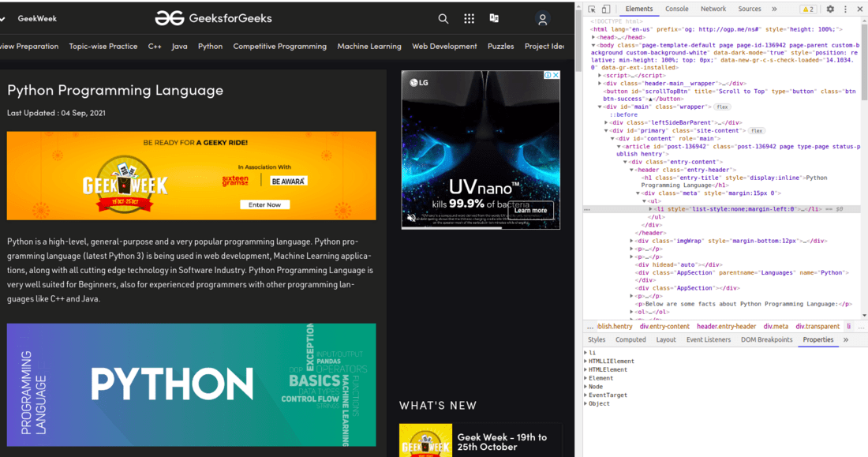Screen dimensions: 868x457
Task: Open the Event Listeners pane tab
Action: click(709, 339)
